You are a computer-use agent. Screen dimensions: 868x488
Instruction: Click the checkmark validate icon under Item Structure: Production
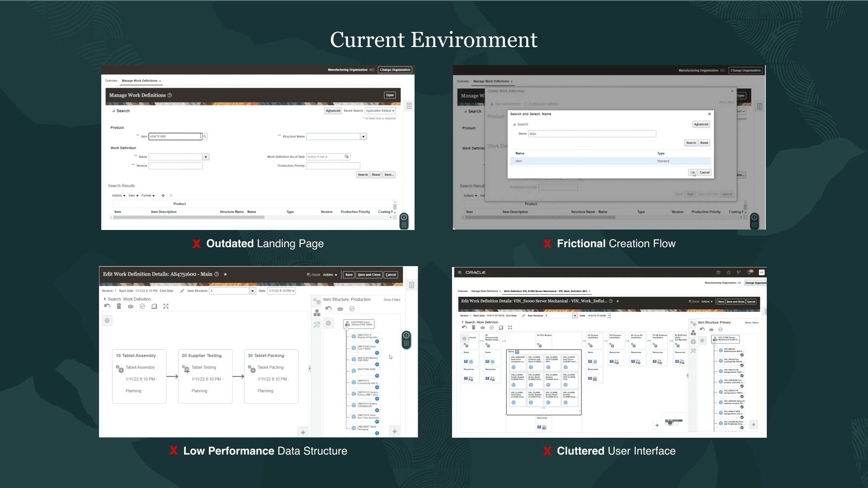[352, 309]
